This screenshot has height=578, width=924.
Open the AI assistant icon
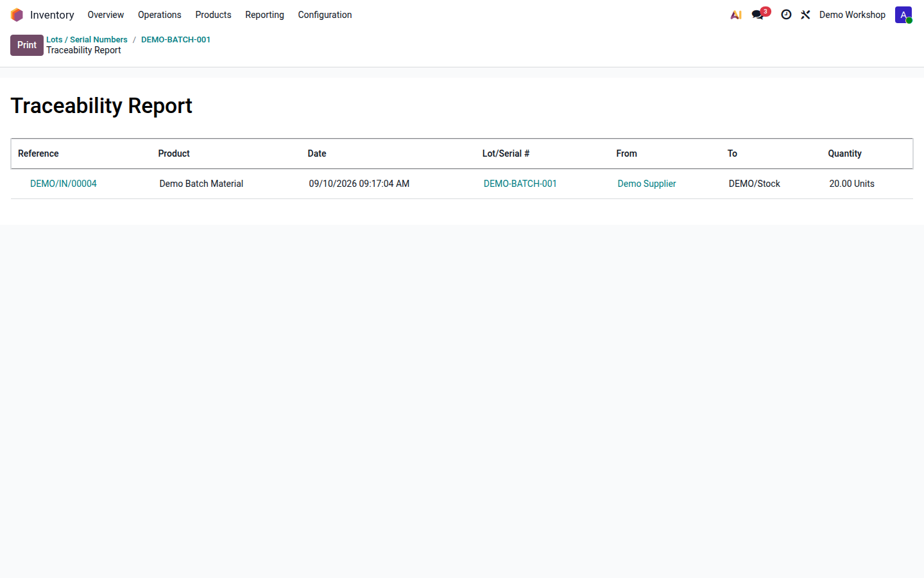tap(736, 15)
